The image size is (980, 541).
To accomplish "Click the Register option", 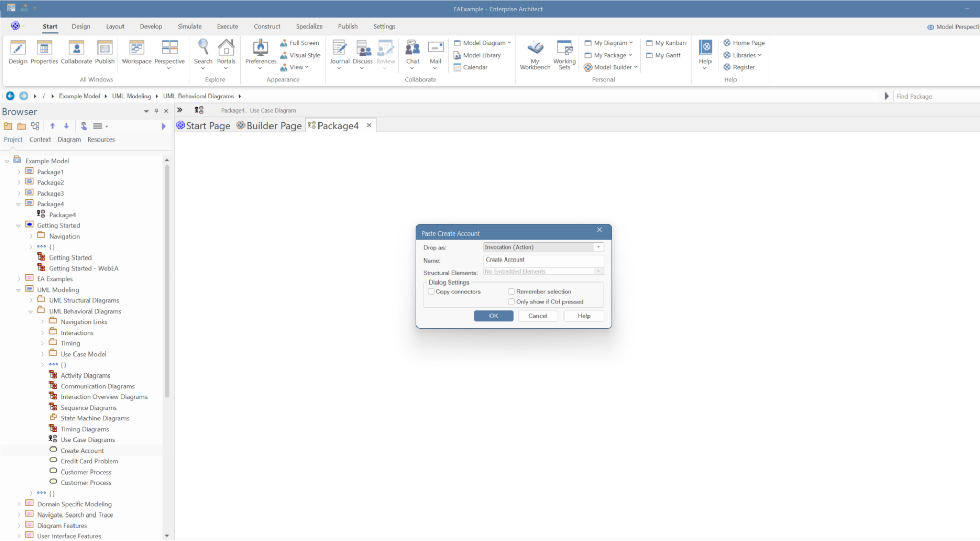I will click(739, 67).
